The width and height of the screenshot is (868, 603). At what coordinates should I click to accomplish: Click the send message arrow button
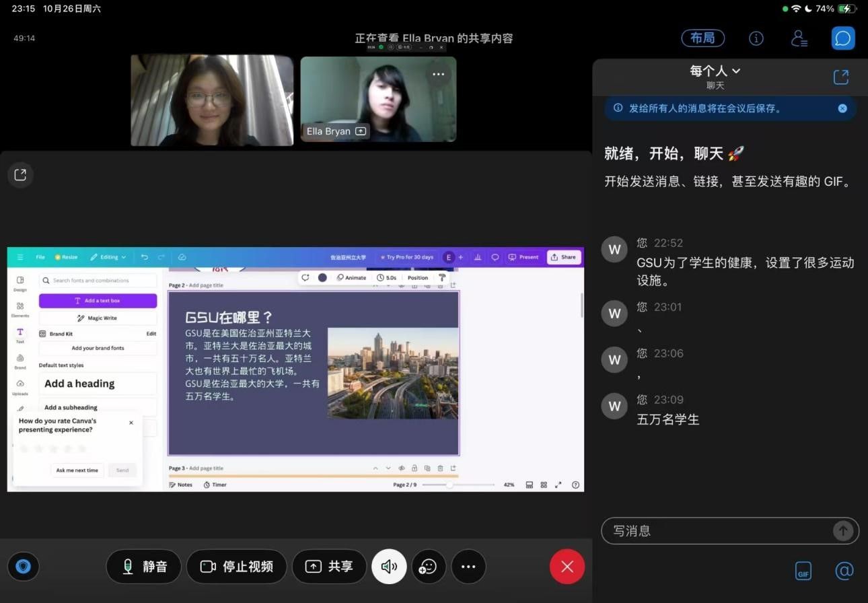point(842,531)
